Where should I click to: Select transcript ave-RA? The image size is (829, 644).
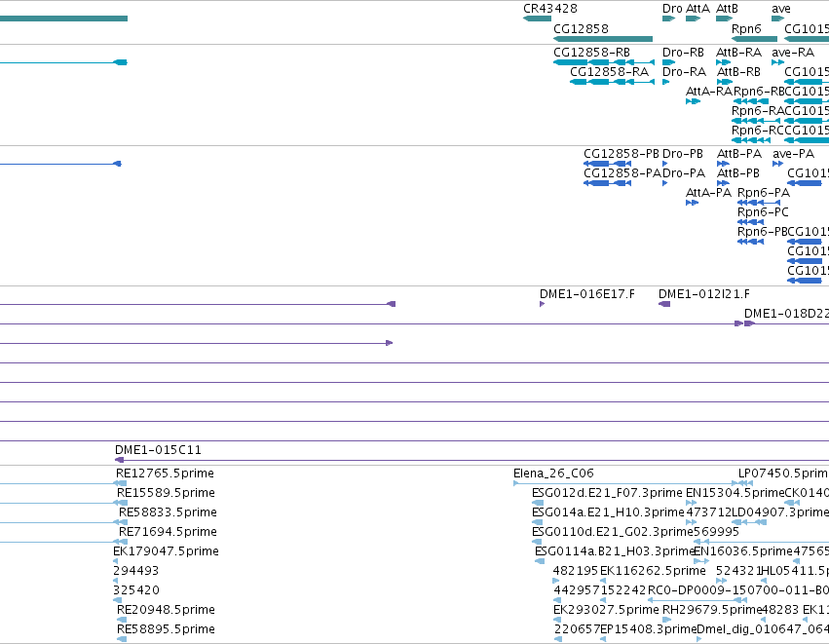coord(793,53)
